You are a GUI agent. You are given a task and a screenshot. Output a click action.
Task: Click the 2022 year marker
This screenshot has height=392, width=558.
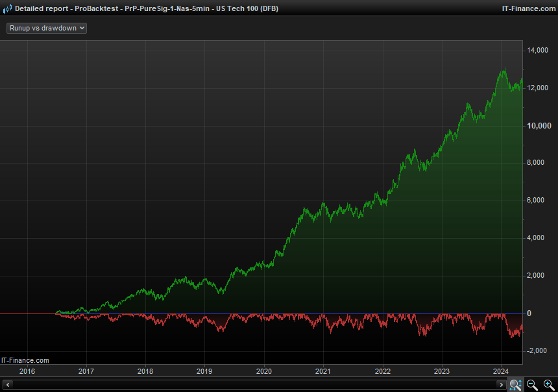pyautogui.click(x=382, y=371)
